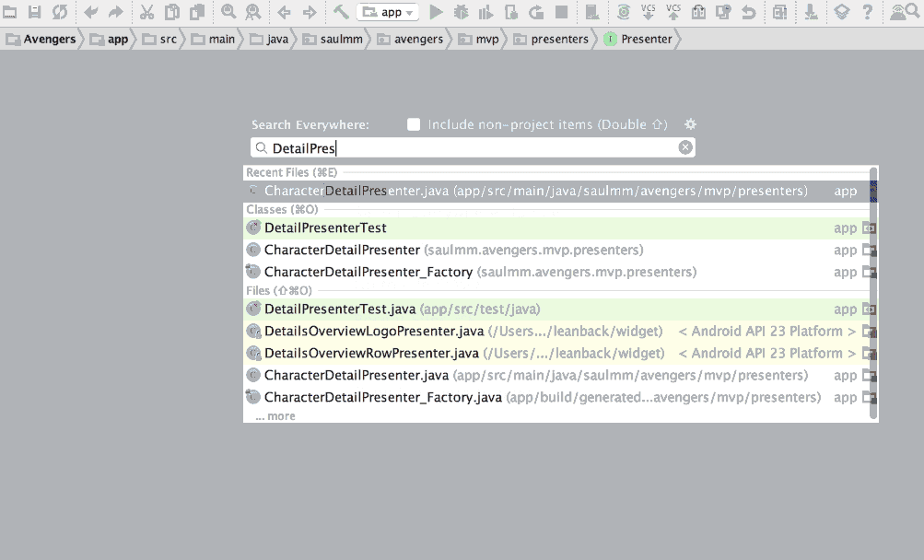The image size is (924, 560).
Task: Save all files with the floppy disk icon
Action: click(32, 12)
